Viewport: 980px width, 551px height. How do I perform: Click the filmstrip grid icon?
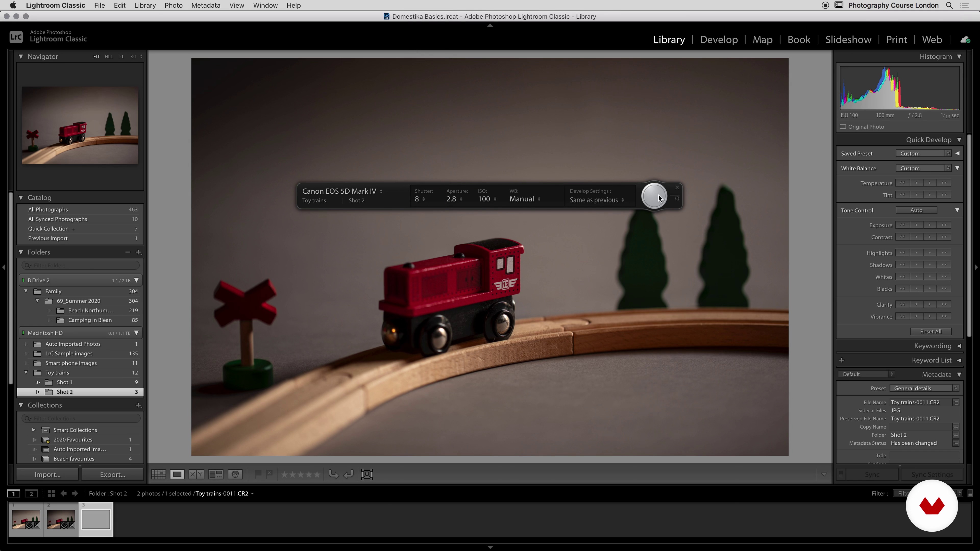pos(51,493)
